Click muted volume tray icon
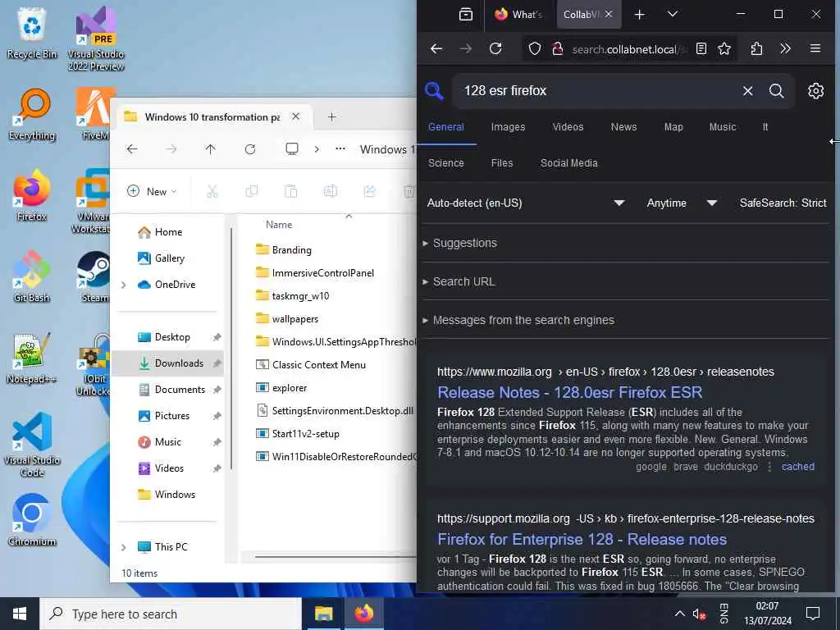840x630 pixels. (x=699, y=614)
